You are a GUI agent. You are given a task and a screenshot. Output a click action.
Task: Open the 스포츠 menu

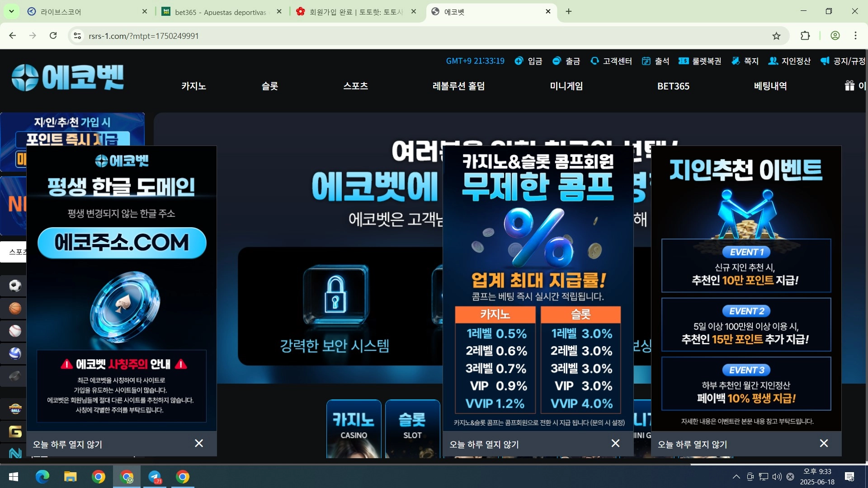click(356, 86)
